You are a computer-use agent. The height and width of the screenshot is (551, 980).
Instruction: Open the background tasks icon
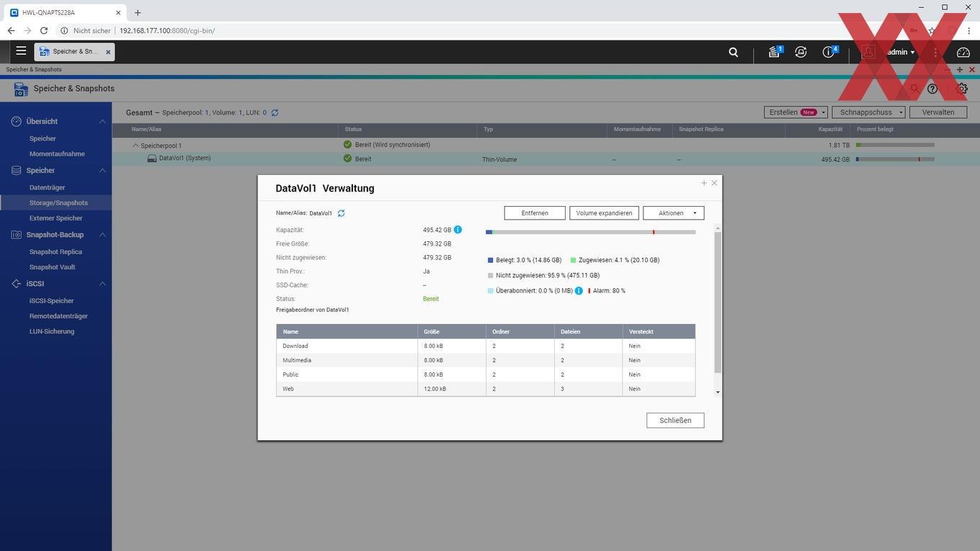[x=775, y=52]
